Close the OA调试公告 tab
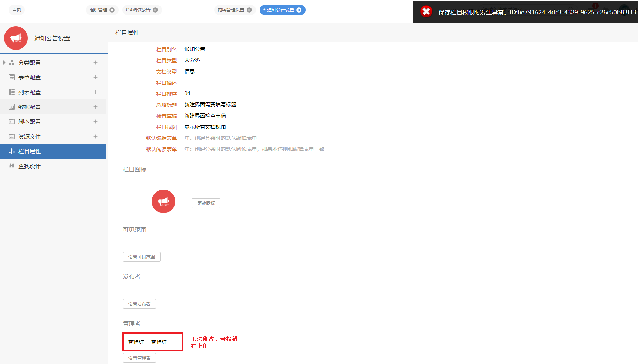This screenshot has width=638, height=364. [x=155, y=10]
